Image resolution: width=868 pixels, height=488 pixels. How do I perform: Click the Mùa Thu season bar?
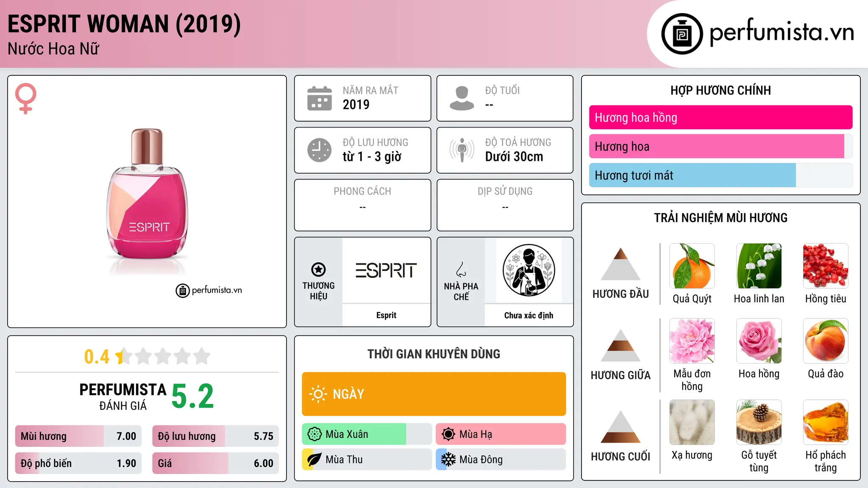click(367, 460)
